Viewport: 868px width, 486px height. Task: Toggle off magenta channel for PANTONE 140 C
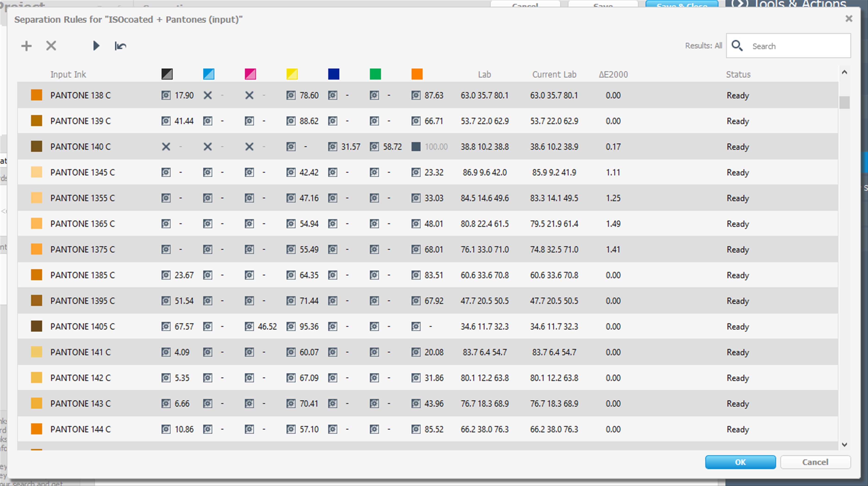tap(249, 146)
